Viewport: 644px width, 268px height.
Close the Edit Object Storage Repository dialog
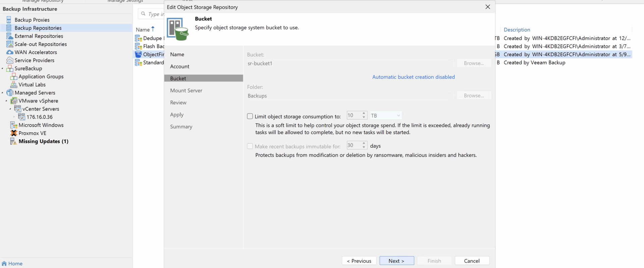pyautogui.click(x=488, y=7)
